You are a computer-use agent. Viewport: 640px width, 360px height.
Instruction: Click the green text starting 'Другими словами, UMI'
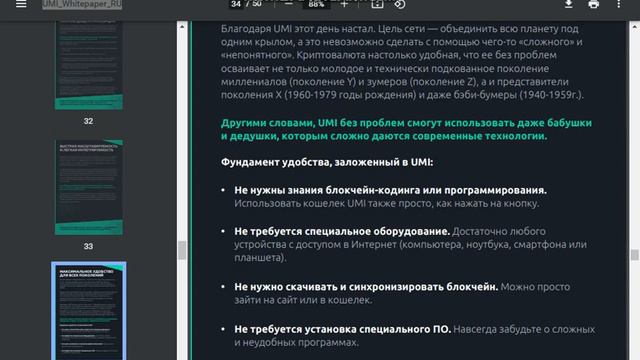(406, 129)
